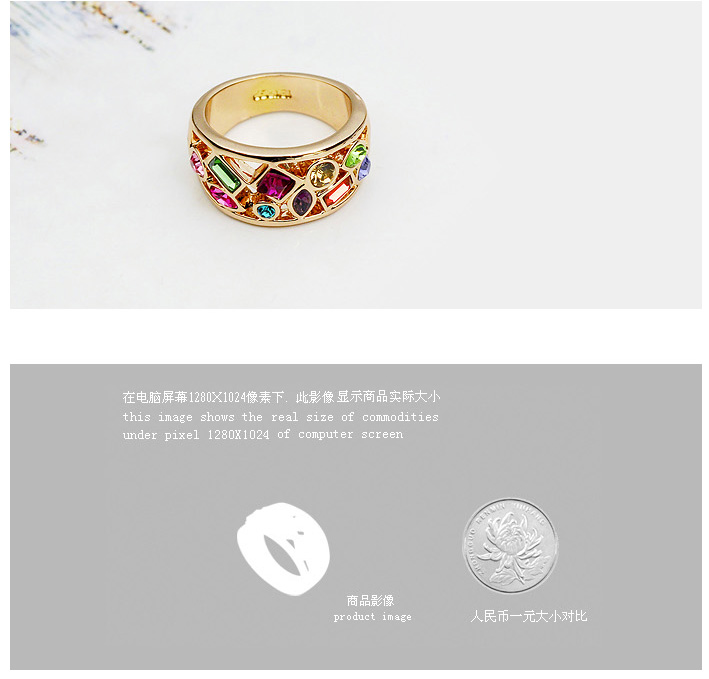Click the line 'under pixel 1280X1024 of computer screen'
This screenshot has height=679, width=709.
click(263, 434)
